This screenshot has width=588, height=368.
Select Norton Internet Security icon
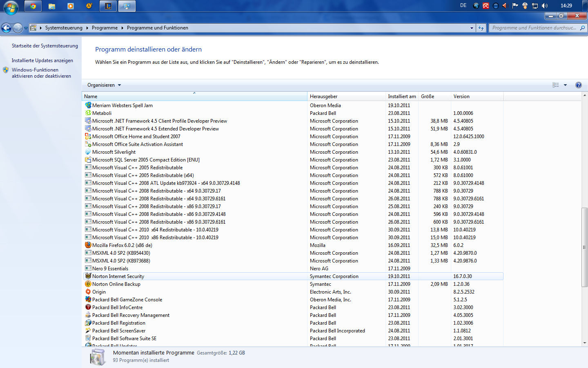tap(88, 276)
